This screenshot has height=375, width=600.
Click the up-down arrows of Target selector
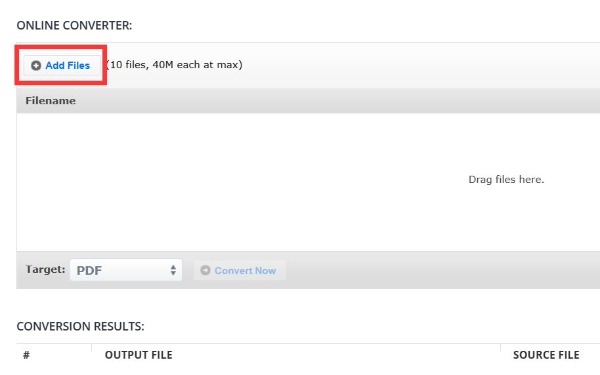(173, 270)
